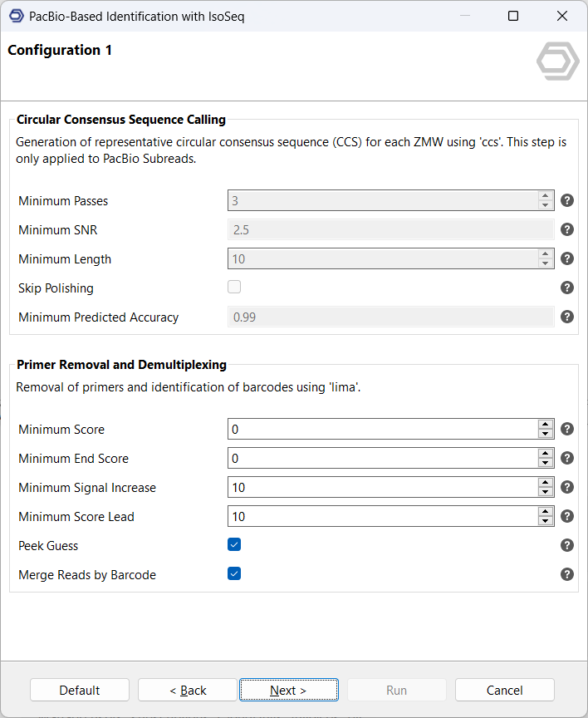This screenshot has height=718, width=588.
Task: Cancel the IsoSeq configuration dialog
Action: 504,690
